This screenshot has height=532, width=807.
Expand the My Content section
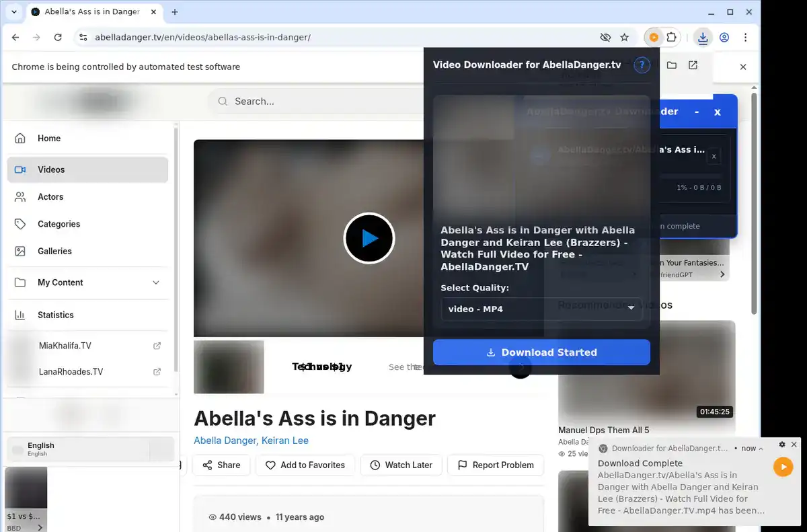[87, 282]
